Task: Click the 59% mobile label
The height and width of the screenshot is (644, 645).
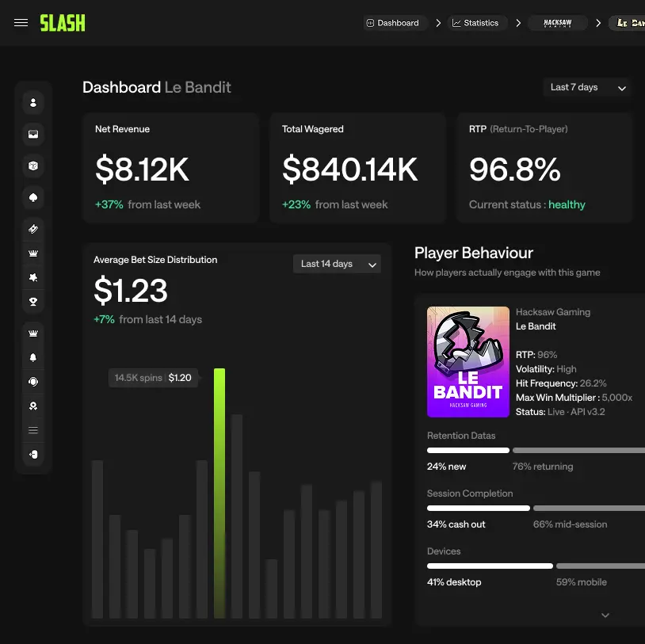Action: click(582, 582)
